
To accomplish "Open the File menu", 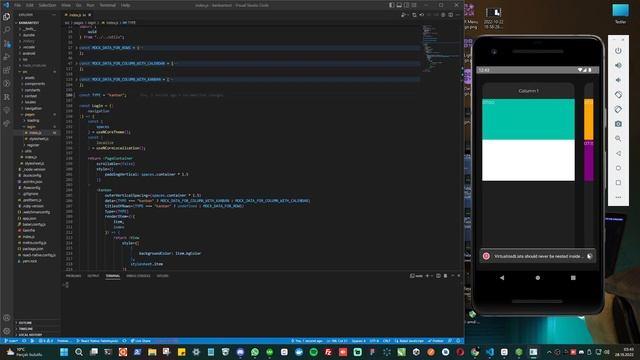I will (18, 5).
